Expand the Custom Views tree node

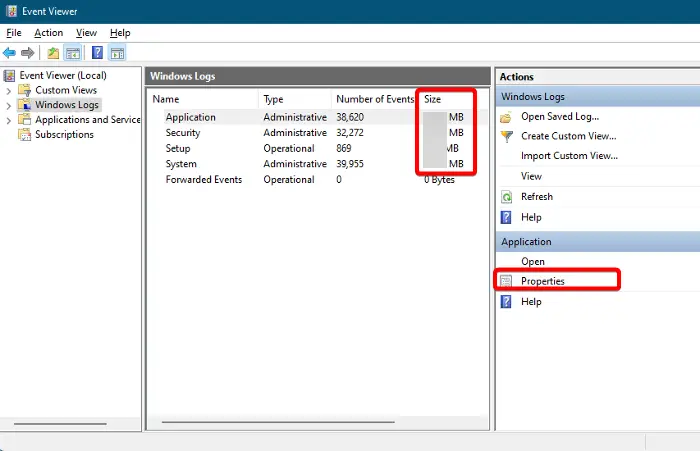point(8,91)
